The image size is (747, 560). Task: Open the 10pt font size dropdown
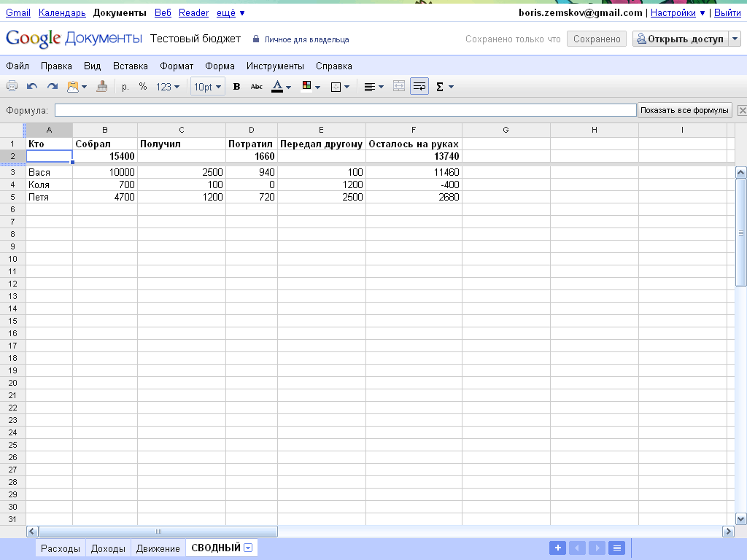point(207,87)
